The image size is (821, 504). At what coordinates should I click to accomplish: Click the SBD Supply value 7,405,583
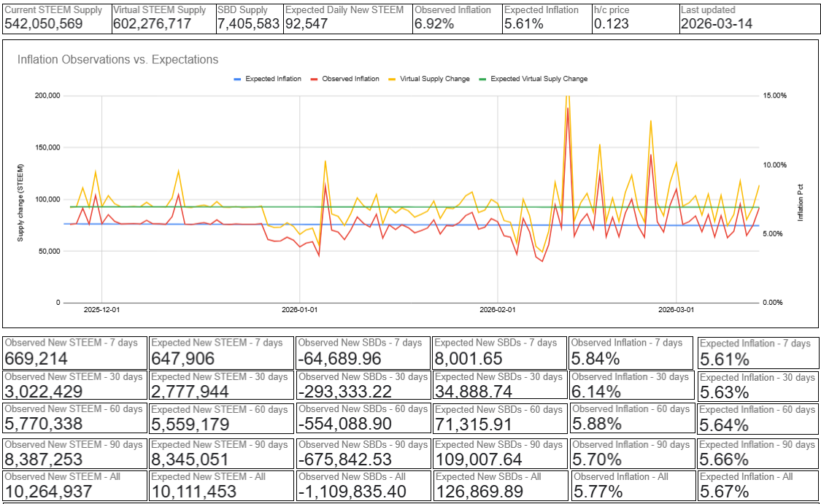pos(248,24)
